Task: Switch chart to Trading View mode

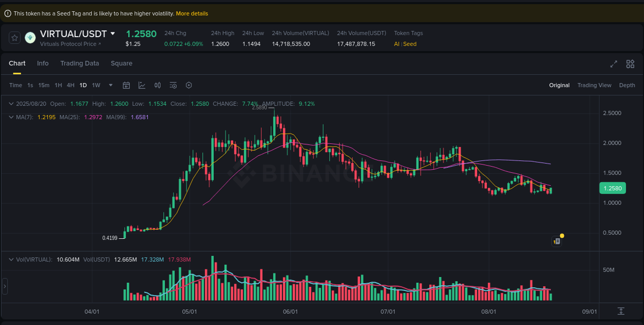Action: tap(594, 85)
